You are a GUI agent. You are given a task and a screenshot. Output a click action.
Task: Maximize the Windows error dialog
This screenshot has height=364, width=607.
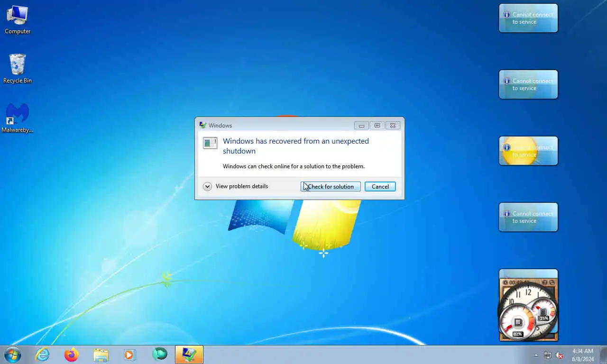377,126
